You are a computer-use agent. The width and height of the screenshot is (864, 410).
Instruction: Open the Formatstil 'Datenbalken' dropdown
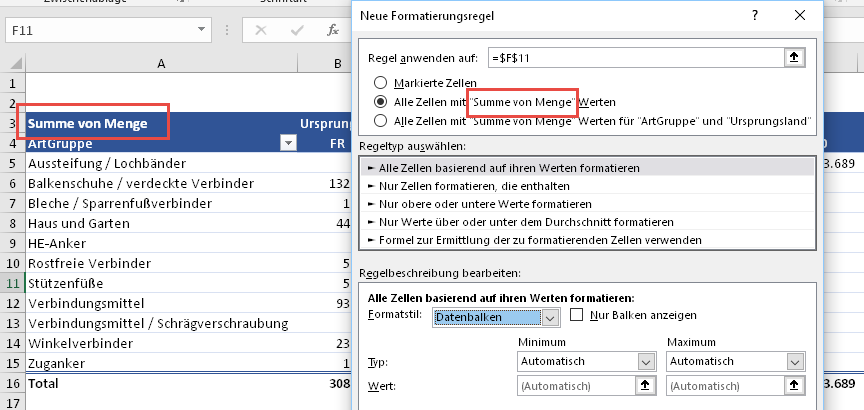pyautogui.click(x=549, y=317)
